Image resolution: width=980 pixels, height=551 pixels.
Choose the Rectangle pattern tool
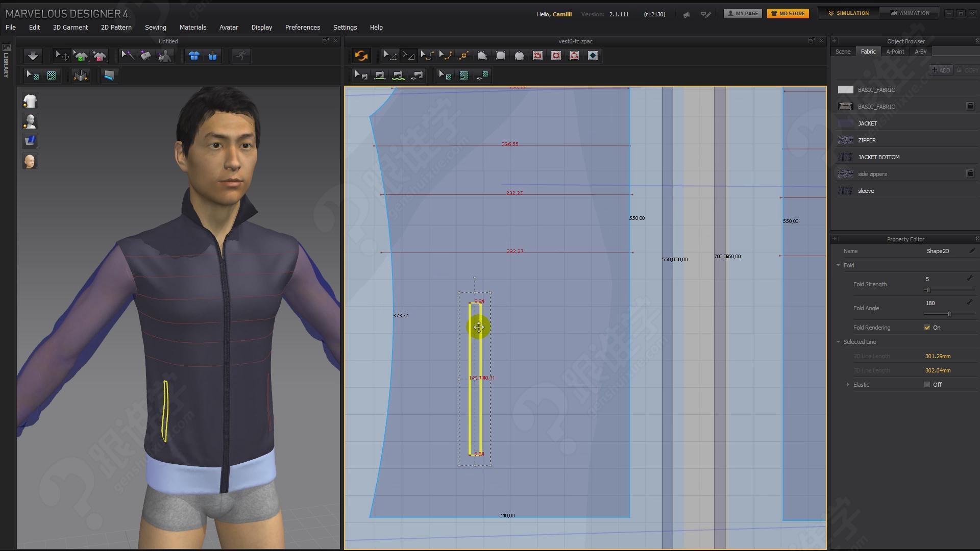pos(501,56)
